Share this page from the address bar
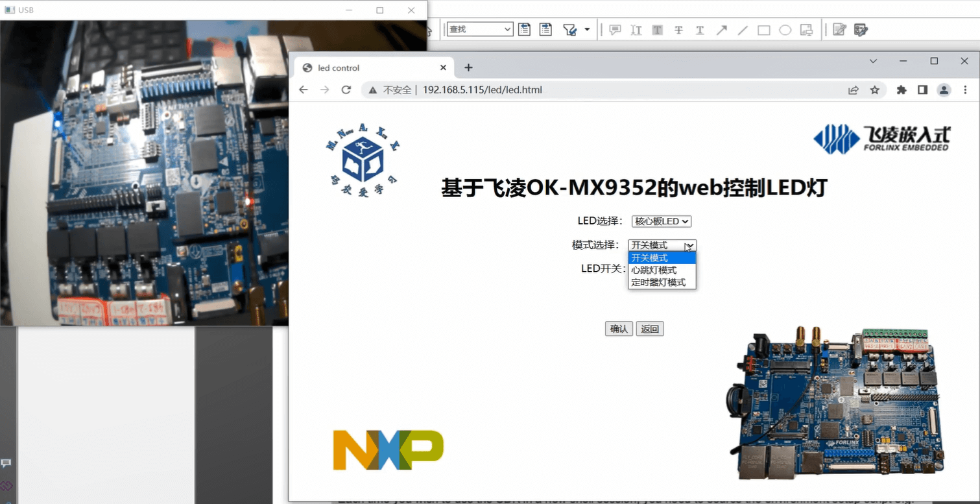980x504 pixels. 854,90
